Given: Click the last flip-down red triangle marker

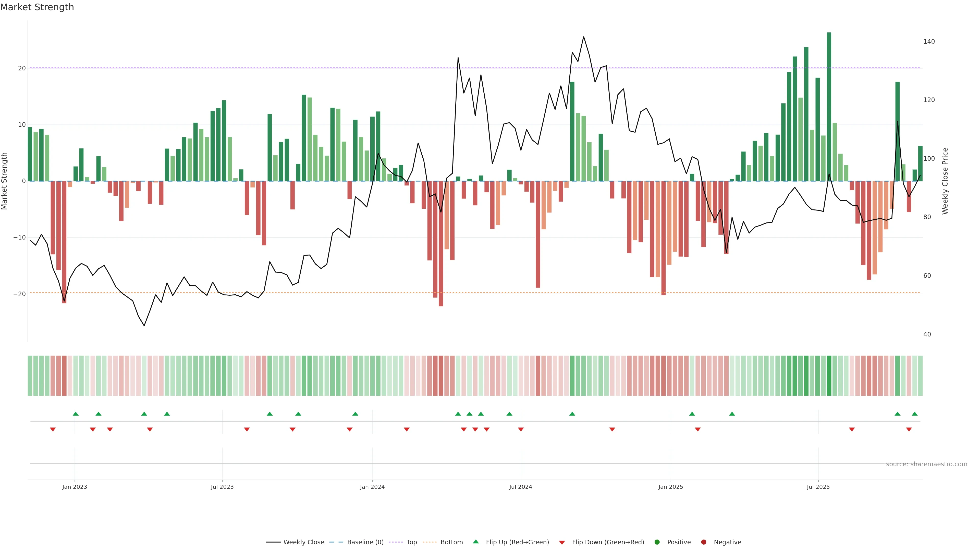Looking at the screenshot, I should [909, 429].
